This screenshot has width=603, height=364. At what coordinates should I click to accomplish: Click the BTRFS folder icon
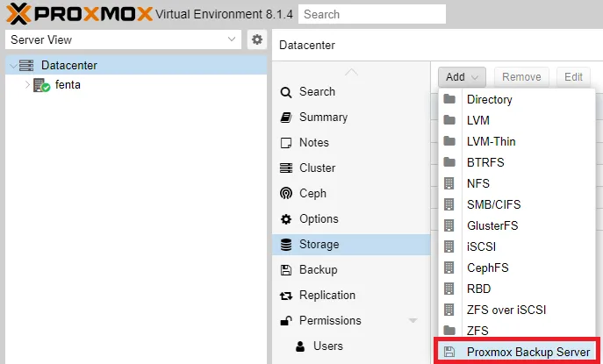(449, 162)
